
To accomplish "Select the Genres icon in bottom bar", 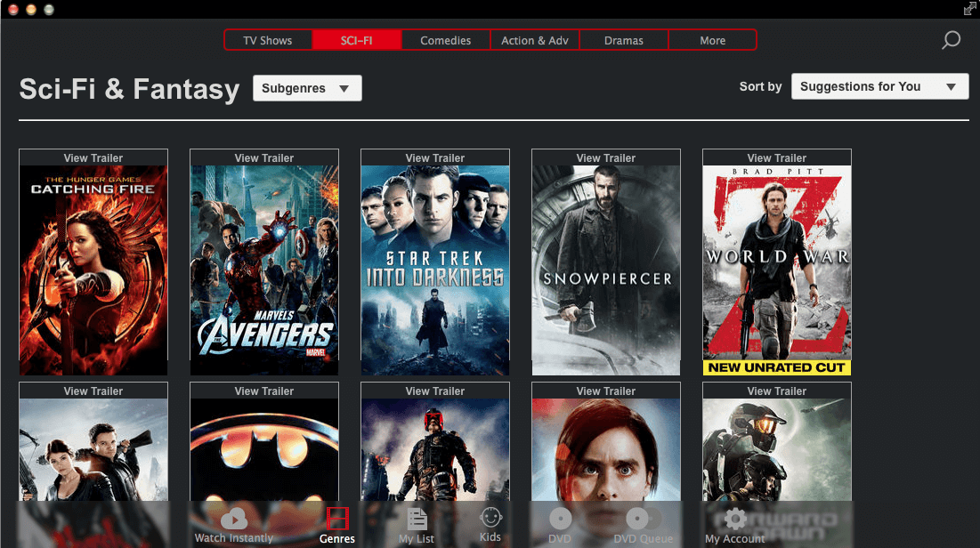I will click(337, 518).
